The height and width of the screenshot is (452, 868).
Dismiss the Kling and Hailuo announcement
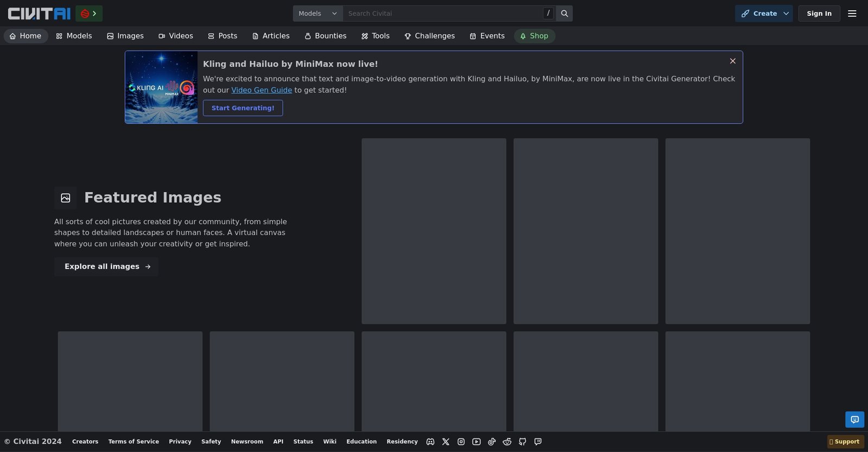[x=732, y=61]
